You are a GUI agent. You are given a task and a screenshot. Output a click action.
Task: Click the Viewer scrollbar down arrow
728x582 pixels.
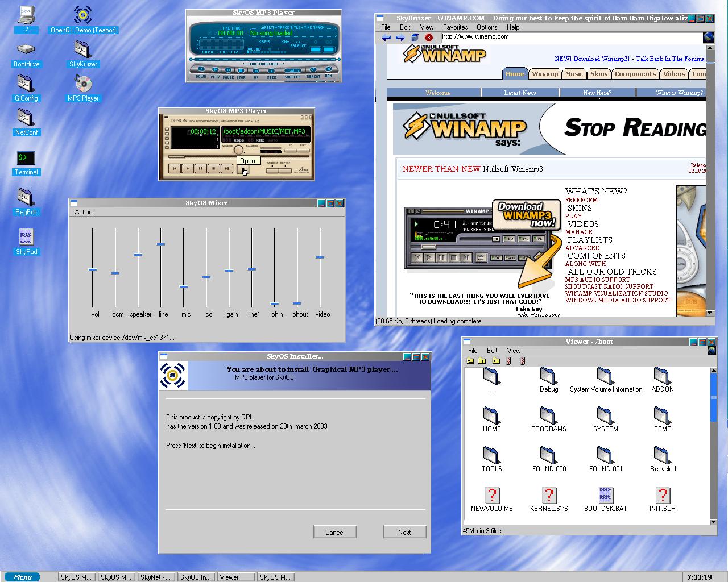[x=713, y=521]
